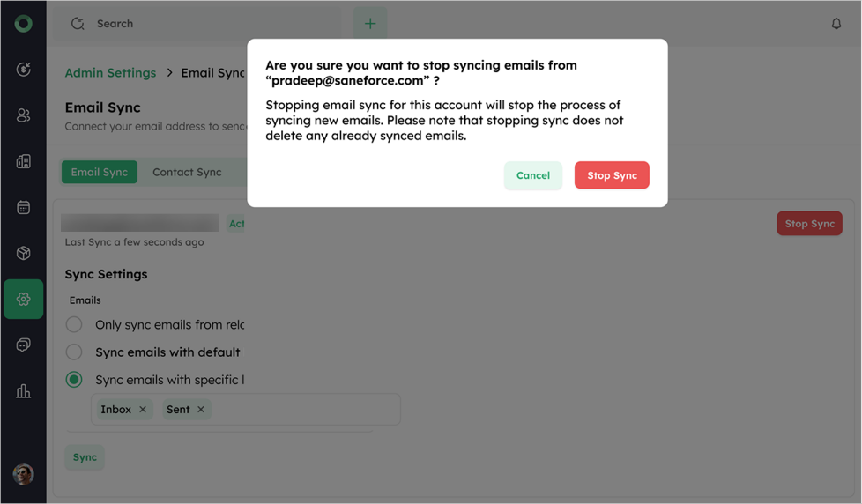This screenshot has width=862, height=504.
Task: Remove the Inbox label tag
Action: tap(143, 410)
